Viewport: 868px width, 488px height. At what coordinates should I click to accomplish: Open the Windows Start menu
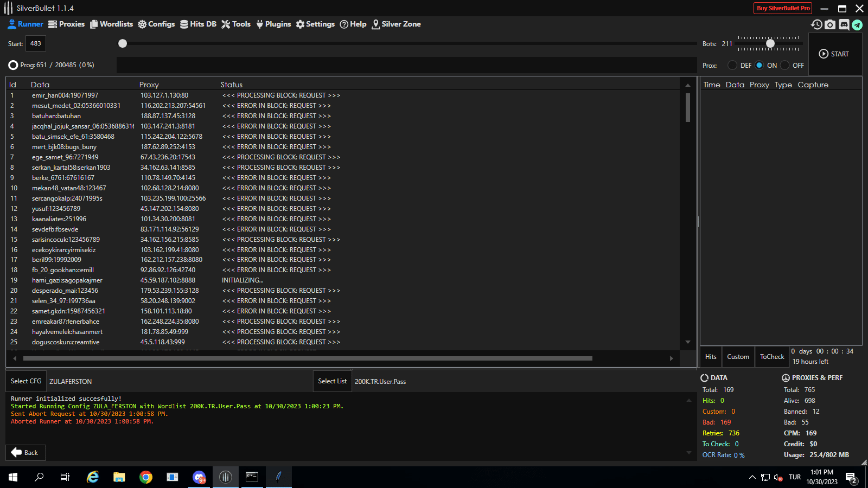(x=13, y=477)
